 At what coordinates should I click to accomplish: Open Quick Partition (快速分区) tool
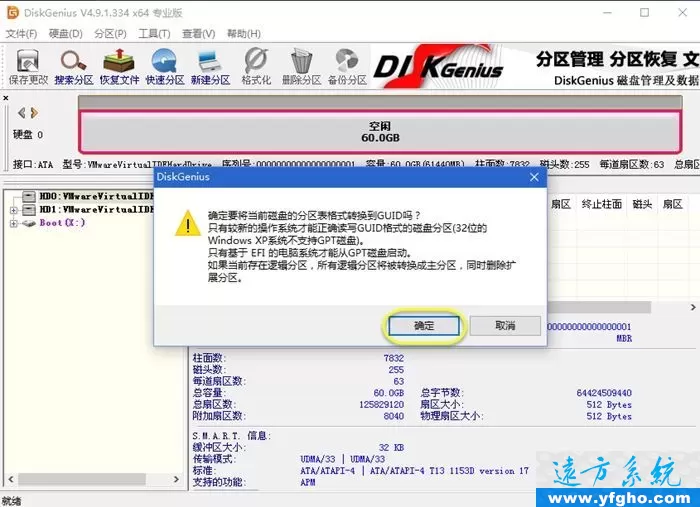(x=165, y=66)
